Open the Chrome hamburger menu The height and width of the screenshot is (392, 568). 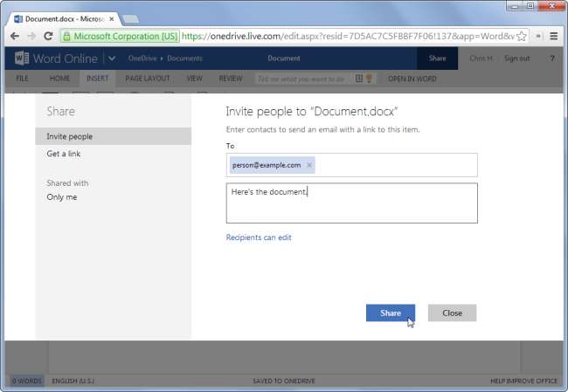click(553, 36)
